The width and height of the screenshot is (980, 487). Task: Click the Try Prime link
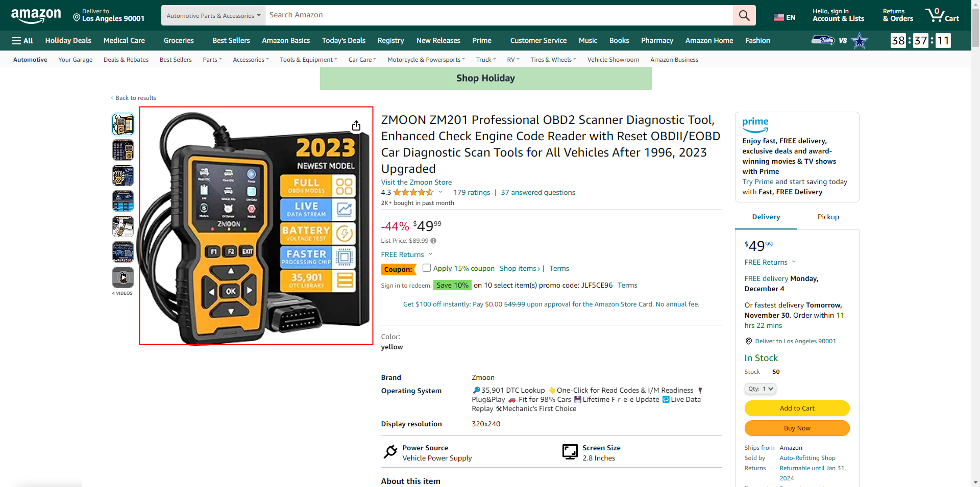click(757, 182)
